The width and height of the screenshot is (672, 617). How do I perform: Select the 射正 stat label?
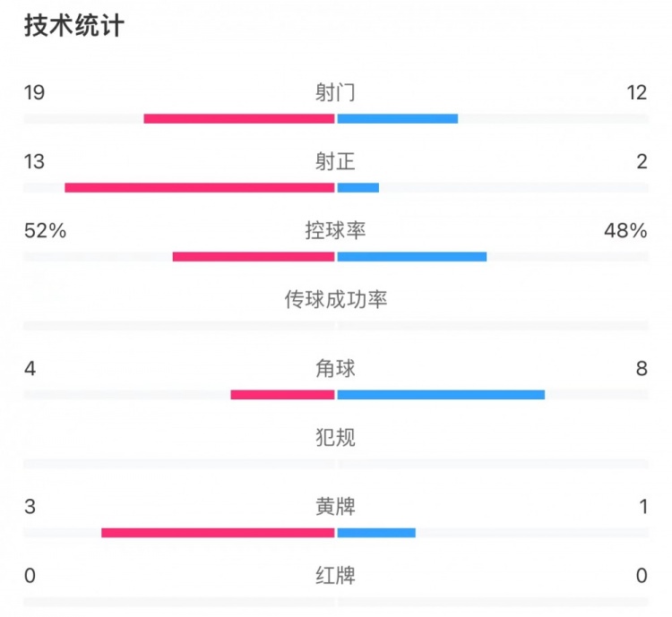click(x=336, y=161)
